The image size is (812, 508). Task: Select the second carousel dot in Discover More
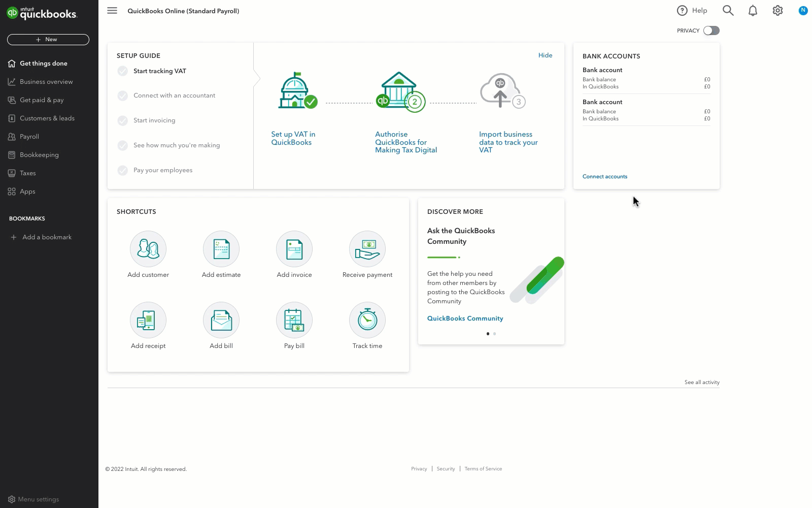tap(495, 334)
